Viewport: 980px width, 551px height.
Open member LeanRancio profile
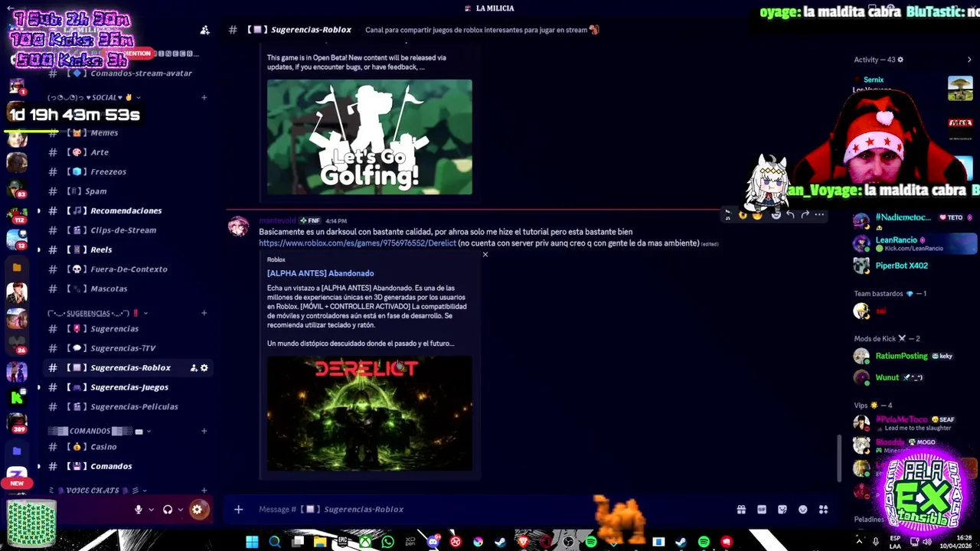pyautogui.click(x=915, y=243)
